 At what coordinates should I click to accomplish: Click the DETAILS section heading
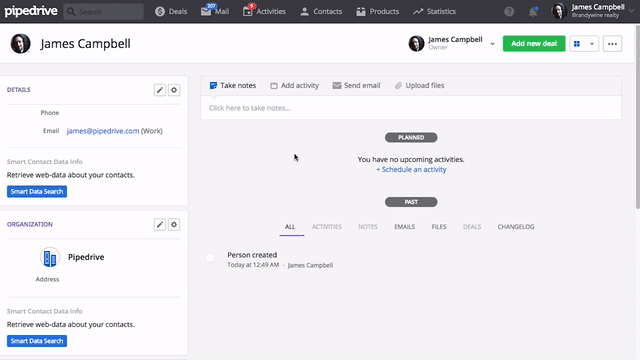click(x=19, y=90)
